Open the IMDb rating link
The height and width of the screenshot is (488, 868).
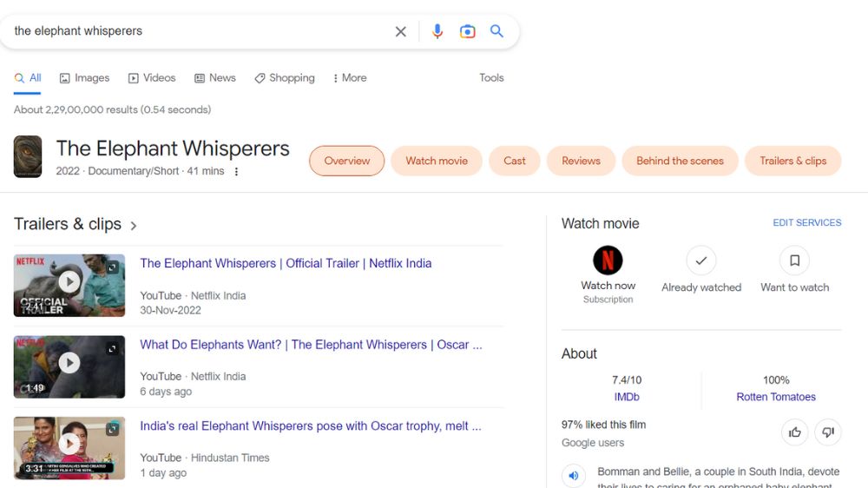(627, 397)
